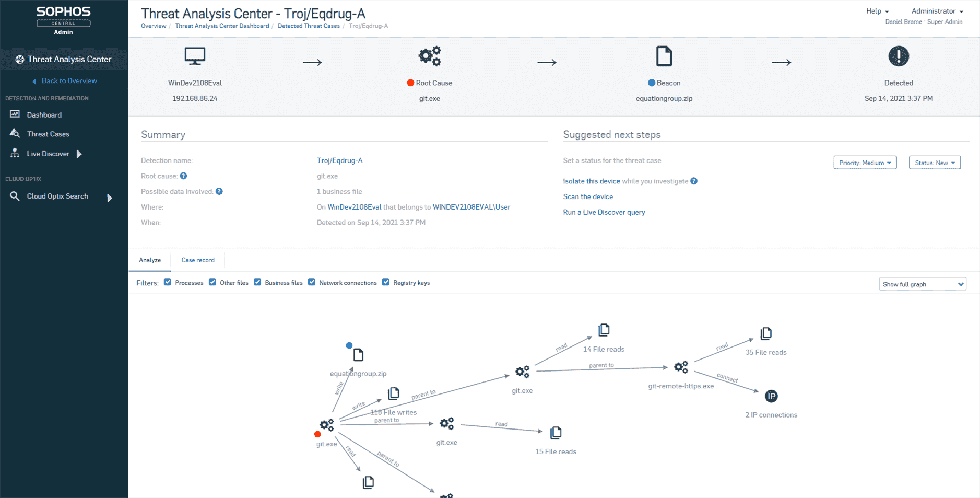Click the WINDEV2108EVAL\User link
980x498 pixels.
471,207
